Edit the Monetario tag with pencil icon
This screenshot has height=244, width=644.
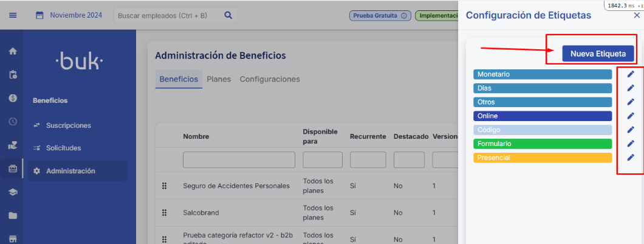pyautogui.click(x=631, y=74)
